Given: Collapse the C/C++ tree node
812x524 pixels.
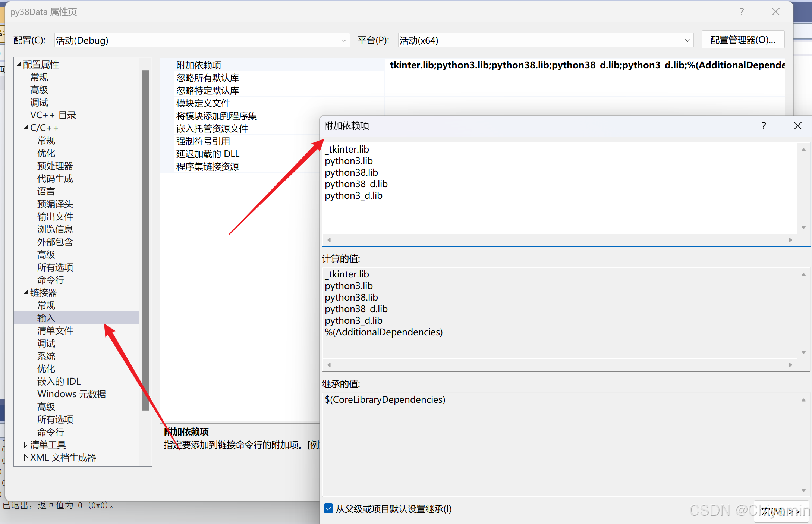Looking at the screenshot, I should [26, 128].
